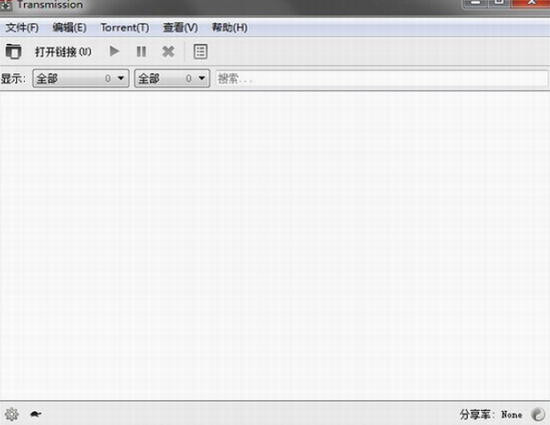The width and height of the screenshot is (550, 425).
Task: Open the Torrent(T) menu
Action: pos(125,27)
